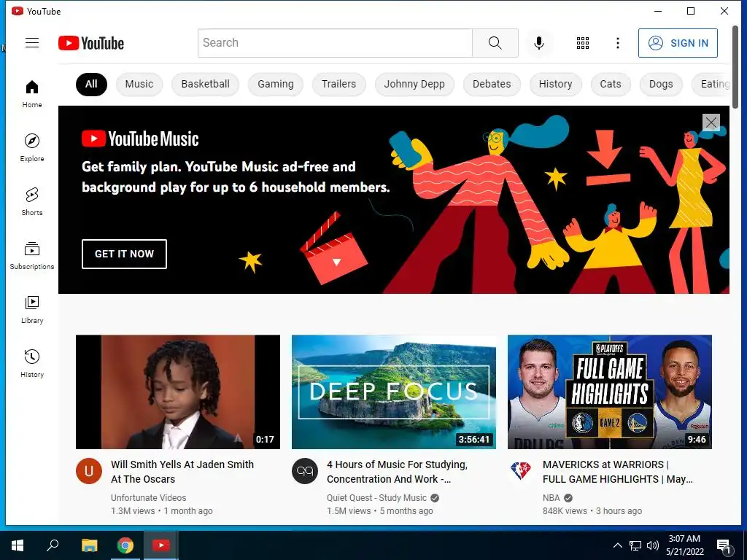The width and height of the screenshot is (747, 560).
Task: Open Shorts in the sidebar
Action: (32, 202)
